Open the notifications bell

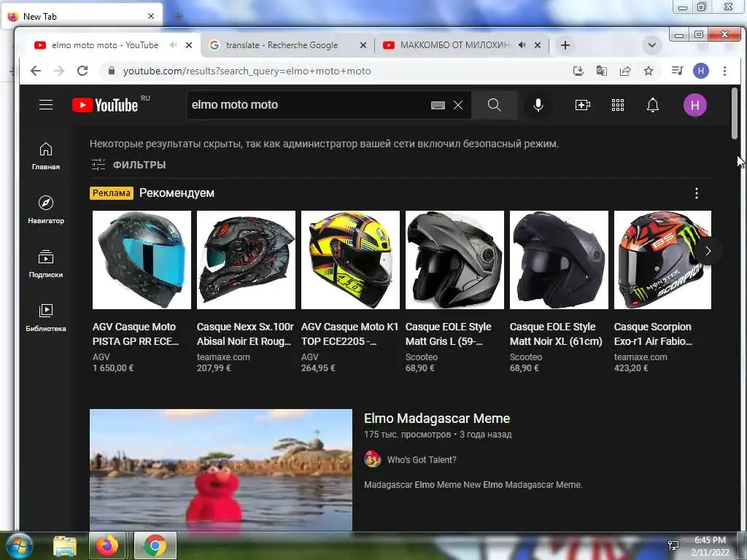click(x=653, y=105)
